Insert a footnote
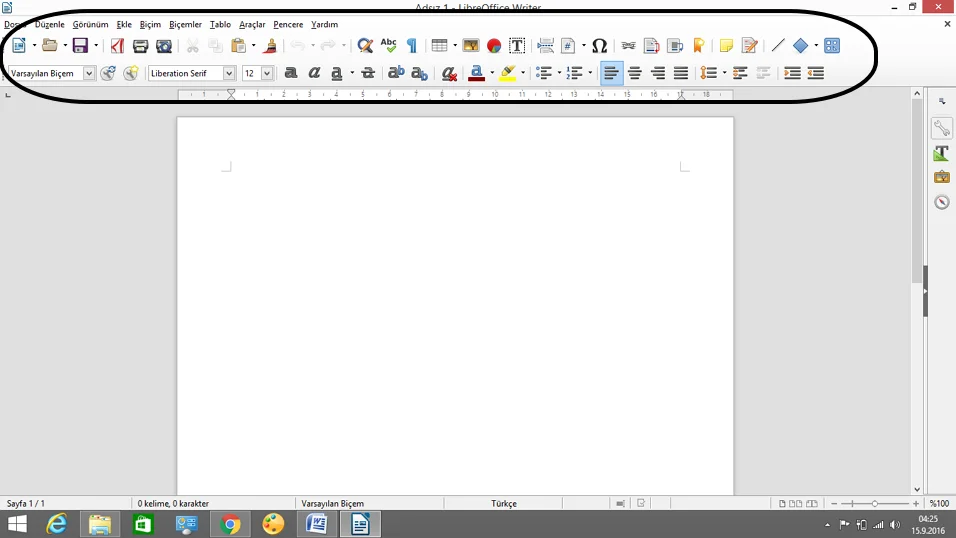This screenshot has height=538, width=956. pos(651,46)
